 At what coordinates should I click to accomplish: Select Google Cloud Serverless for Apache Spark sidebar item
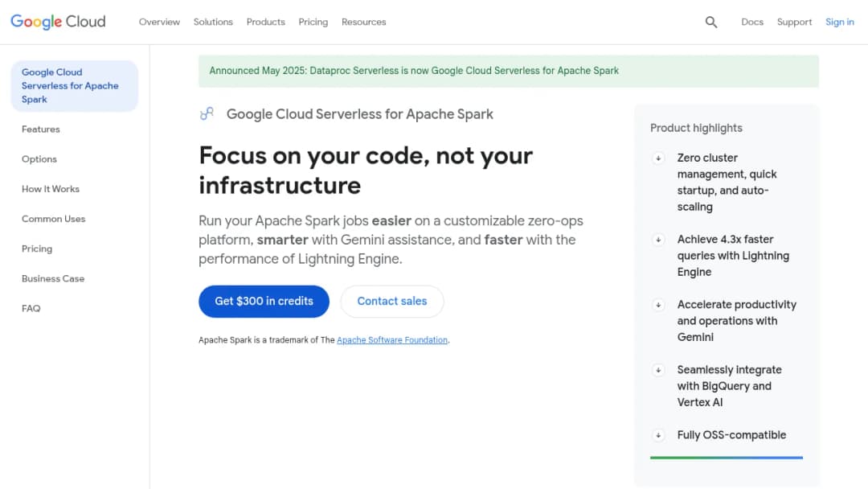pos(74,86)
